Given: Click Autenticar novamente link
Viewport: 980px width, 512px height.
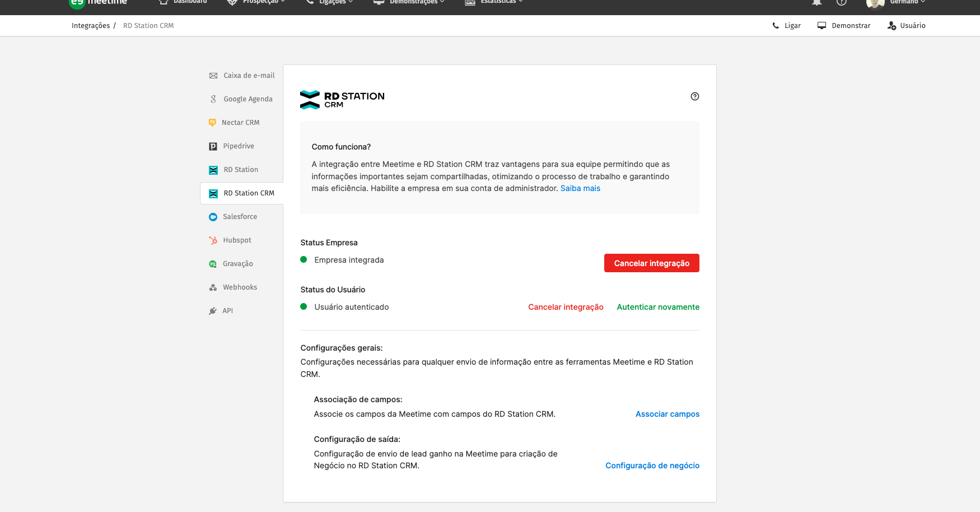Looking at the screenshot, I should coord(658,307).
